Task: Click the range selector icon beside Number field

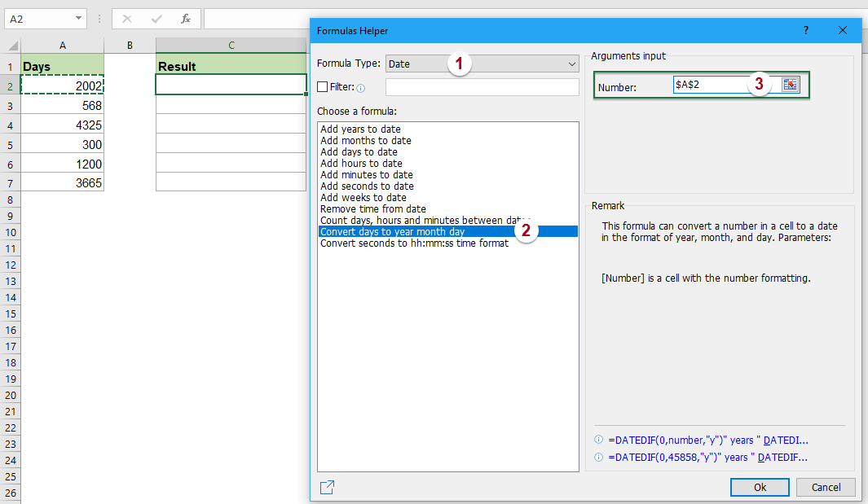Action: click(789, 84)
